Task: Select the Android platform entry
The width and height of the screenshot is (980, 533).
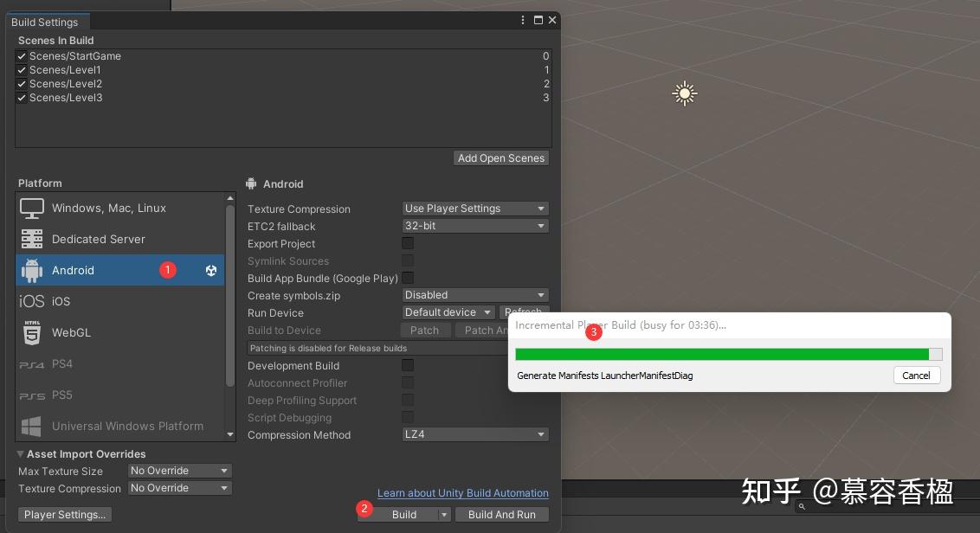Action: [x=120, y=270]
